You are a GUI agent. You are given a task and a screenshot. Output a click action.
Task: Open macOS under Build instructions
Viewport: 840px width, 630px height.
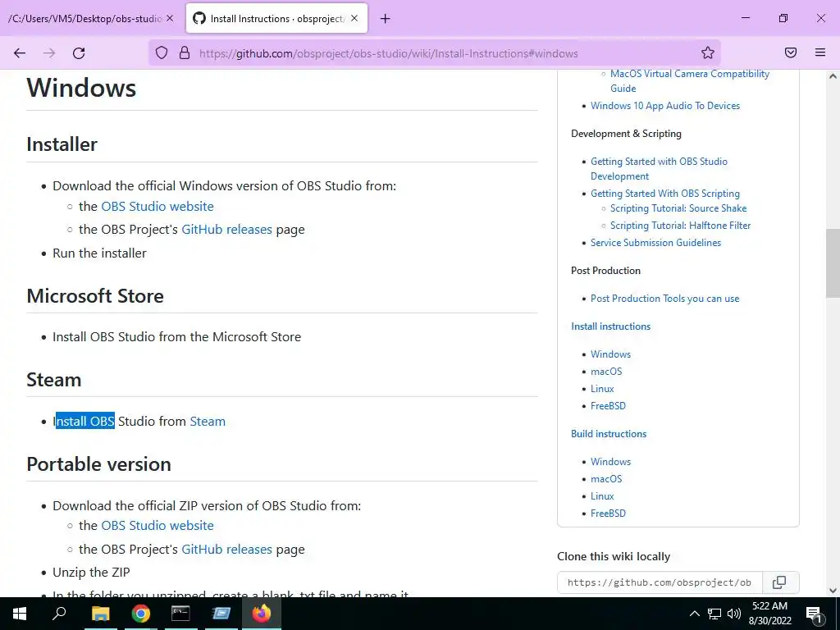(x=606, y=478)
